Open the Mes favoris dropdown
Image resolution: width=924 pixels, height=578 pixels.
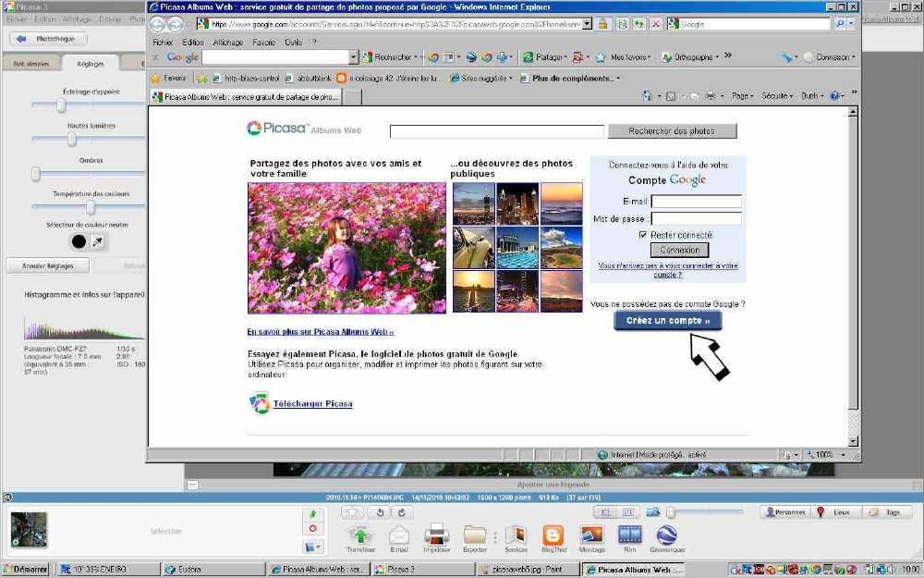click(x=650, y=57)
